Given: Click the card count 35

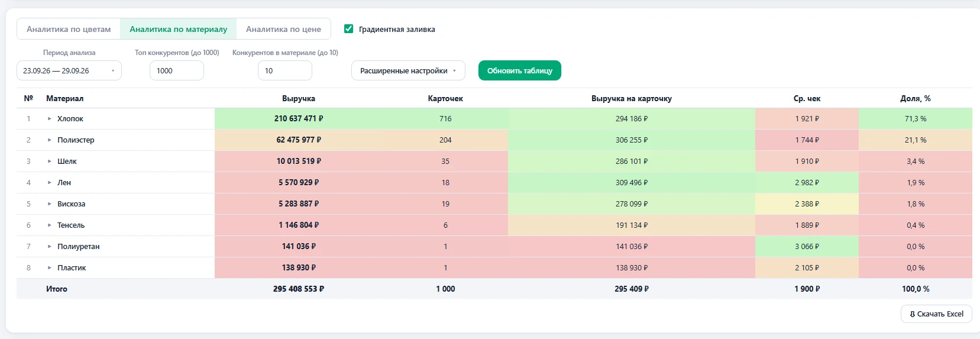Looking at the screenshot, I should 445,162.
